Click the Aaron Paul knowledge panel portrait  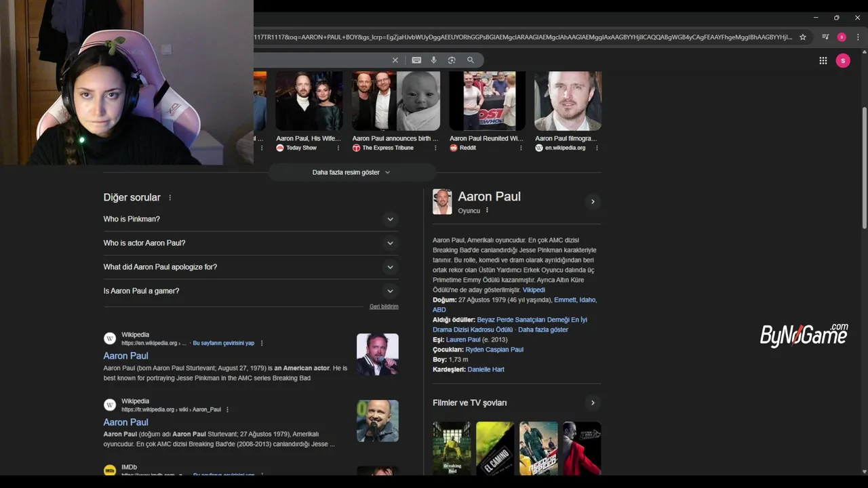(x=442, y=202)
